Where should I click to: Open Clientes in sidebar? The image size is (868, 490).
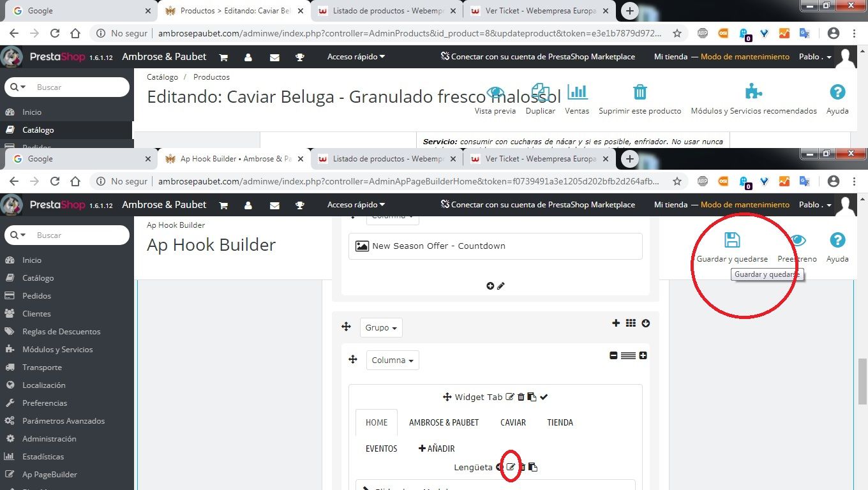pos(36,313)
